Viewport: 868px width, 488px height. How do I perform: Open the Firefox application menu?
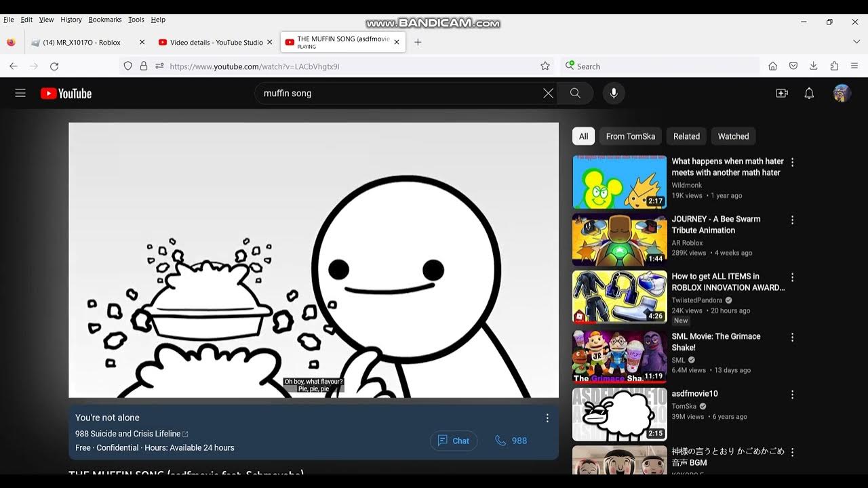click(x=854, y=66)
